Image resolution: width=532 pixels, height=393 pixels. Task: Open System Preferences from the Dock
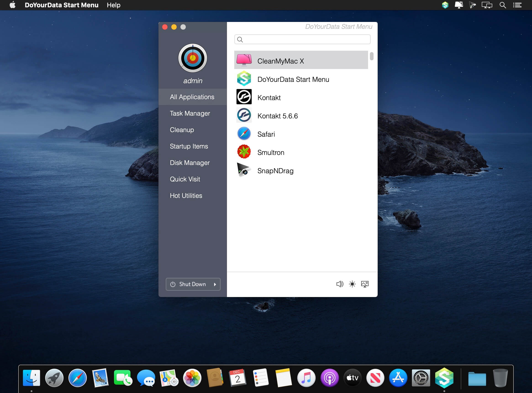click(421, 378)
